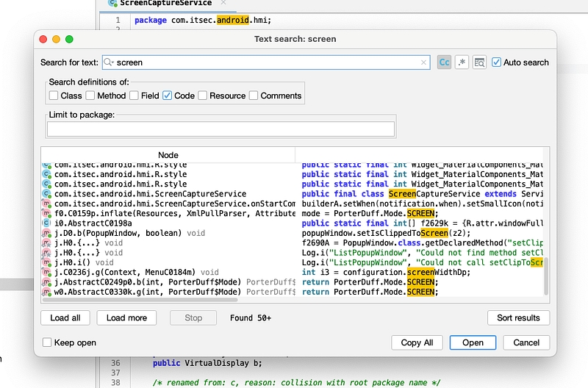Click the active tab only search icon
588x388 pixels.
point(479,62)
